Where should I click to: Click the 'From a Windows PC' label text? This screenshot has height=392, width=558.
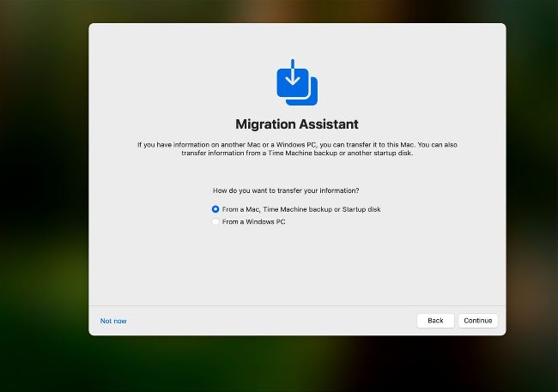coord(253,222)
